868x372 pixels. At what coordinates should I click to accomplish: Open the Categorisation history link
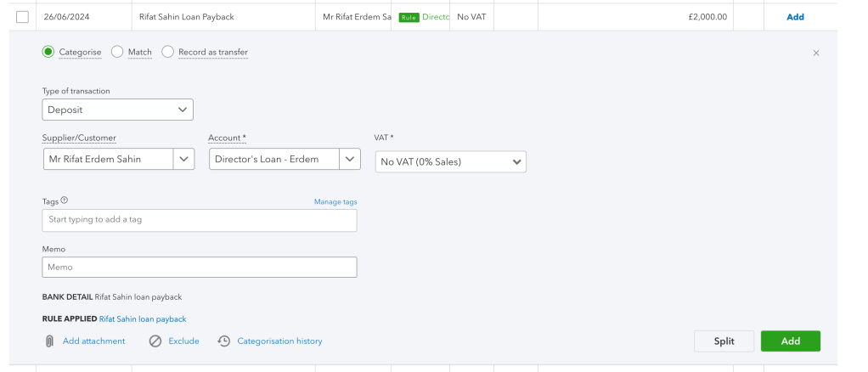[279, 341]
